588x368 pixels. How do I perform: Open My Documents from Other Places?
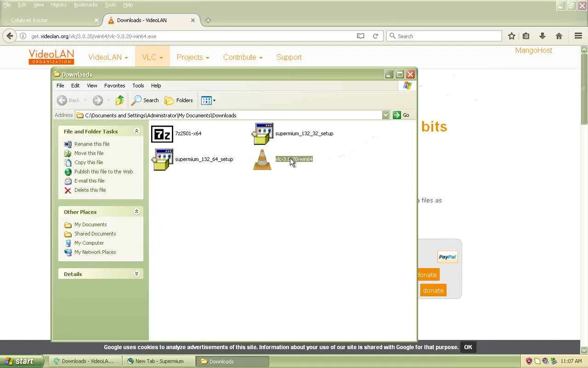point(90,224)
